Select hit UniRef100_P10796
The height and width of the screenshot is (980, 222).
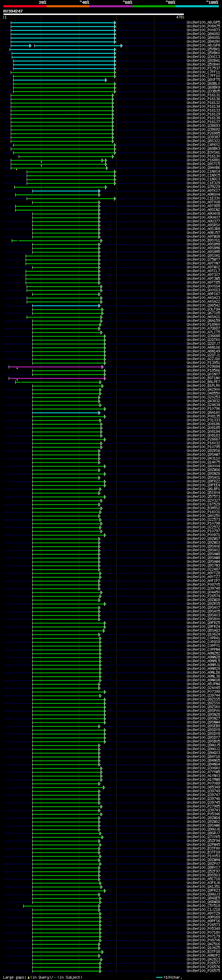203,408
